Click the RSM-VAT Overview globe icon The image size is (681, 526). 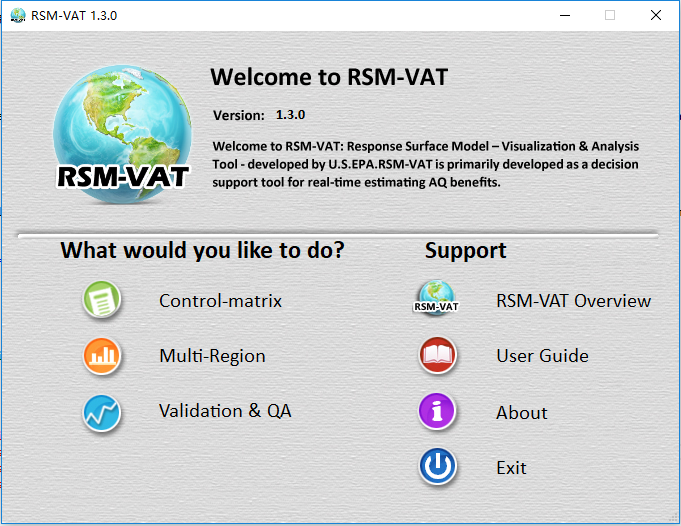[437, 298]
